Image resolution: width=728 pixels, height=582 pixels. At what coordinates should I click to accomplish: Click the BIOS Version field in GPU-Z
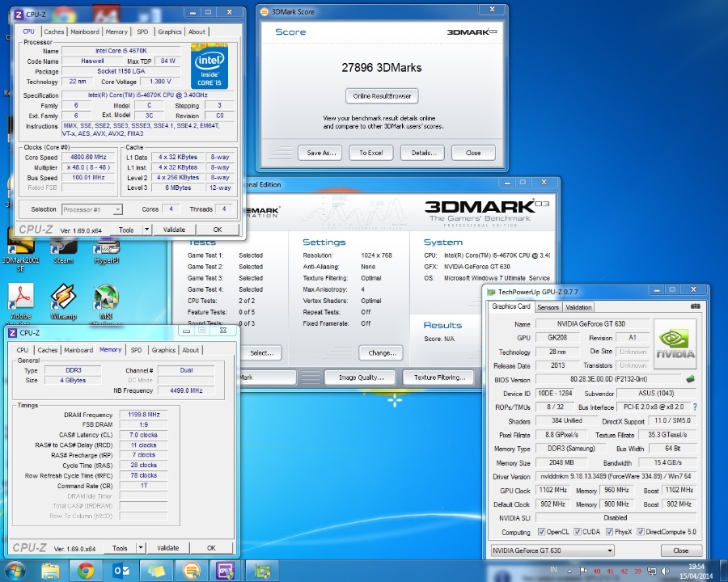608,379
